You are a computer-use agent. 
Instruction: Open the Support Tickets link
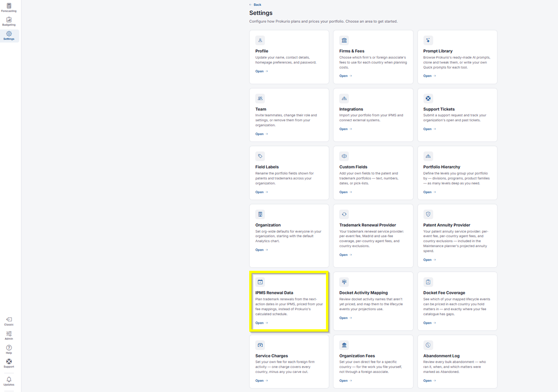[430, 129]
